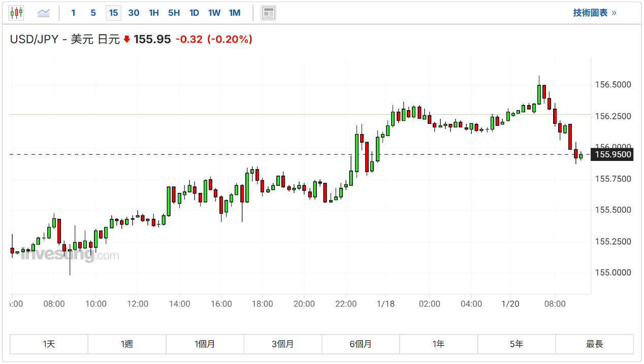Switch chart to 1H interval

[x=154, y=13]
